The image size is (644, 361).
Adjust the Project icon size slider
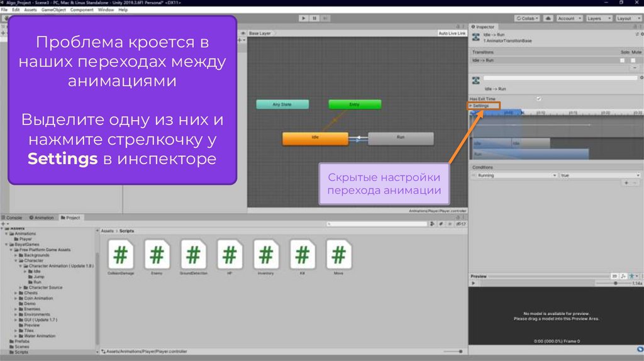(x=453, y=352)
